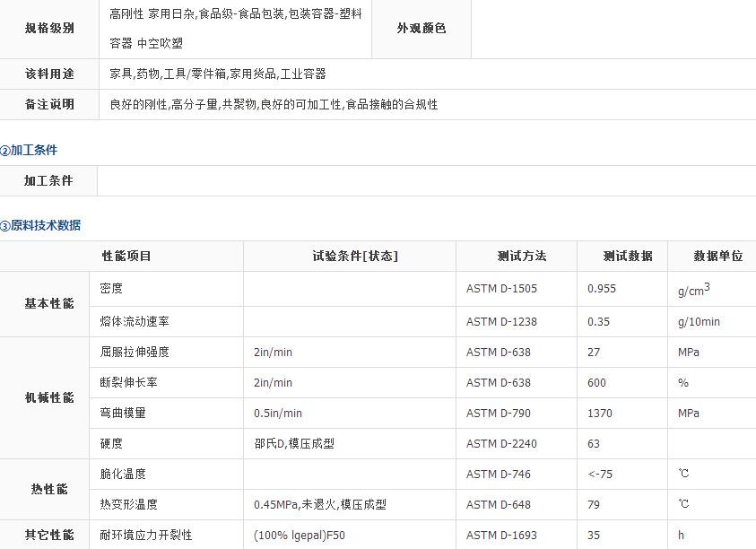Click the 测试方法 column header

(521, 256)
